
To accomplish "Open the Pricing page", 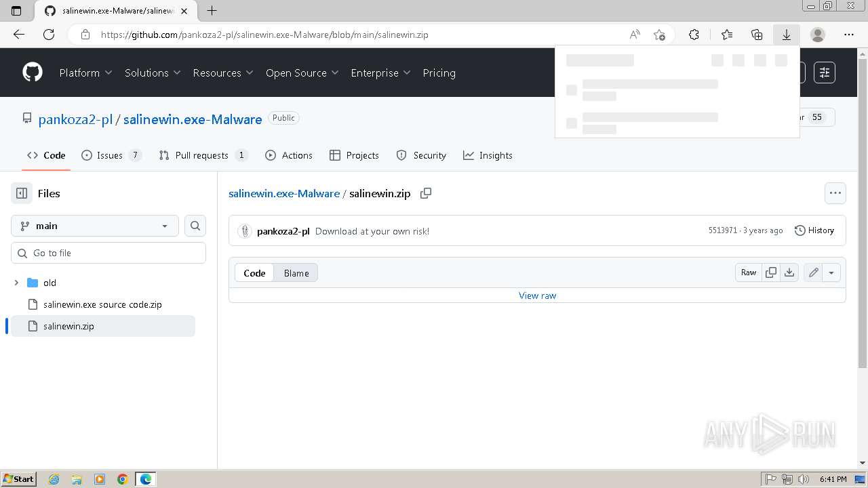I will 439,73.
